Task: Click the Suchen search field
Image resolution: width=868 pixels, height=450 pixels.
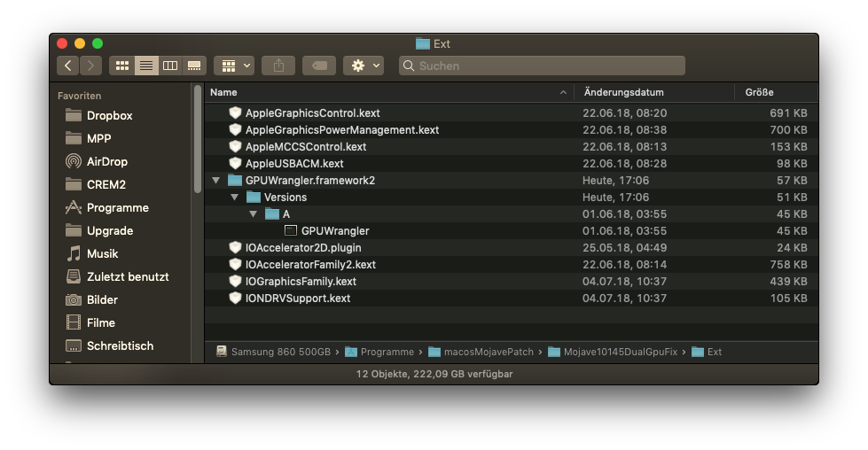Action: 542,66
